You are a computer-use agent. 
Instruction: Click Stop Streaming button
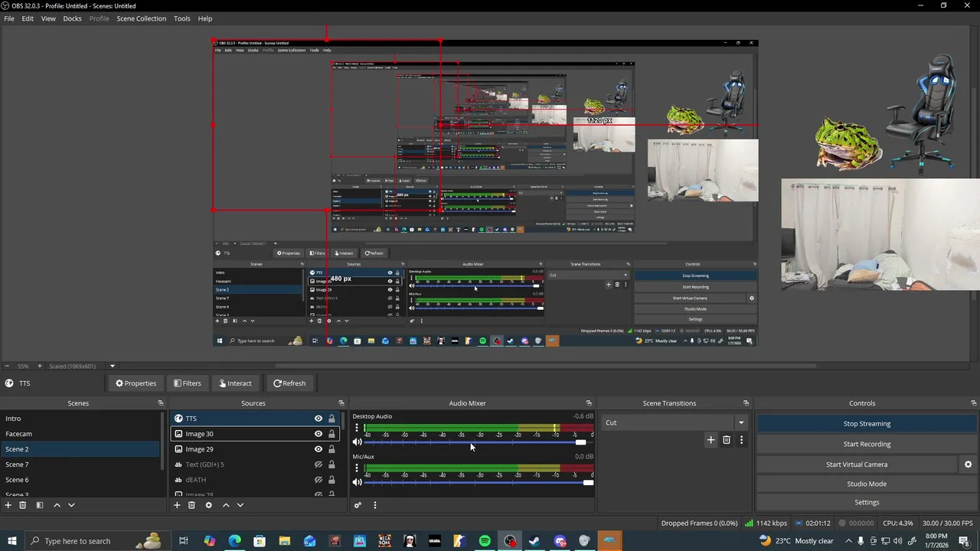coord(867,424)
